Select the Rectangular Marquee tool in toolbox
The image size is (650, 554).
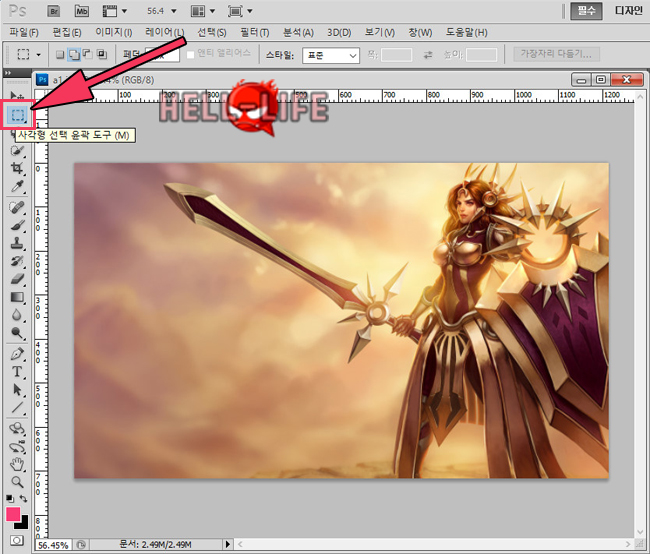[17, 115]
